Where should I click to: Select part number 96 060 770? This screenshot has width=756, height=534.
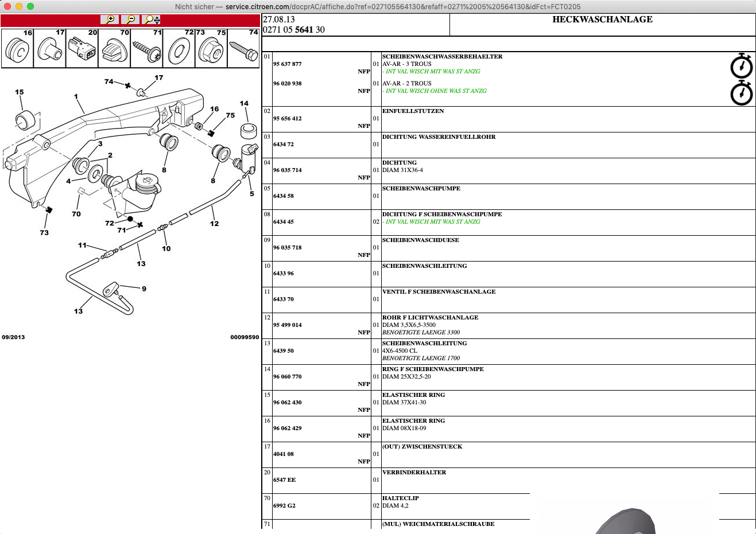pos(288,376)
